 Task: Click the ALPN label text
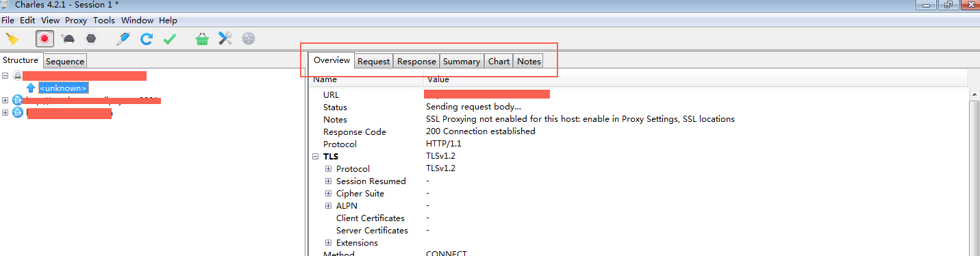click(347, 206)
